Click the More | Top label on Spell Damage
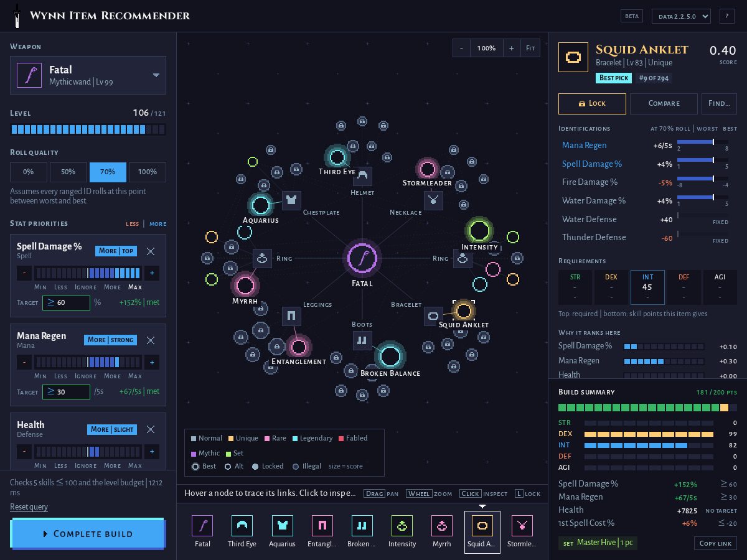Screen dimensions: 747x560 (x=116, y=251)
